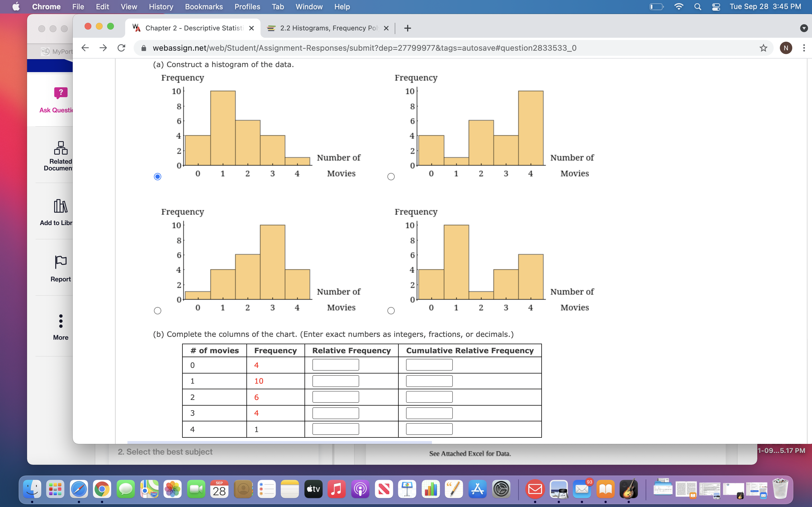The image size is (812, 507).
Task: Click the bookmark/star icon in address bar
Action: pyautogui.click(x=763, y=48)
